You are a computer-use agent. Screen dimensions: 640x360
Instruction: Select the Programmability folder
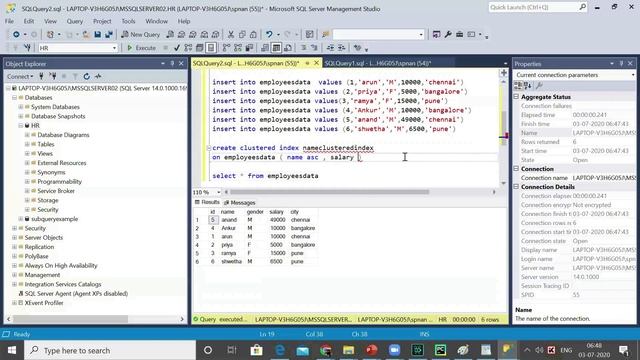[59, 182]
